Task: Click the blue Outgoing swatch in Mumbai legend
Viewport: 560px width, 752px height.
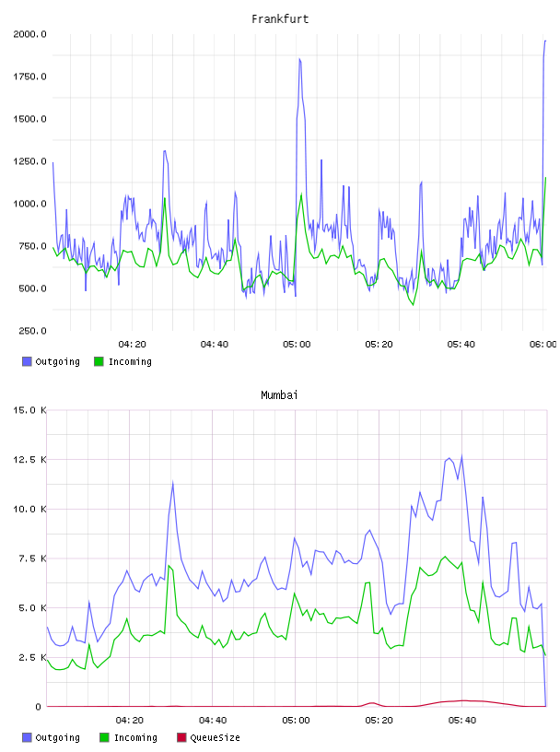Action: point(27,737)
